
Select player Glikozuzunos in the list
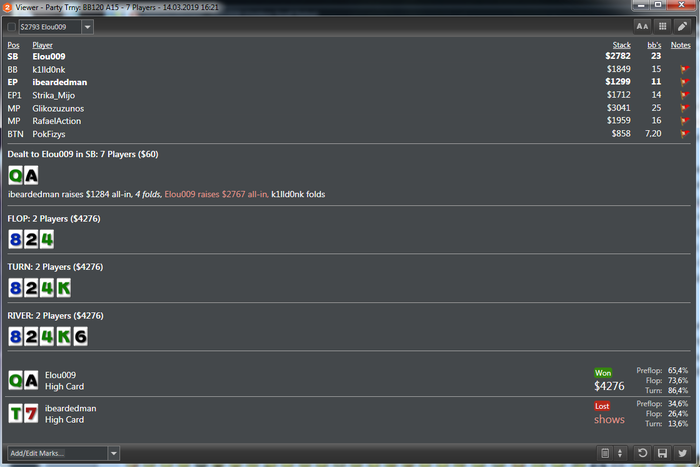[x=58, y=108]
